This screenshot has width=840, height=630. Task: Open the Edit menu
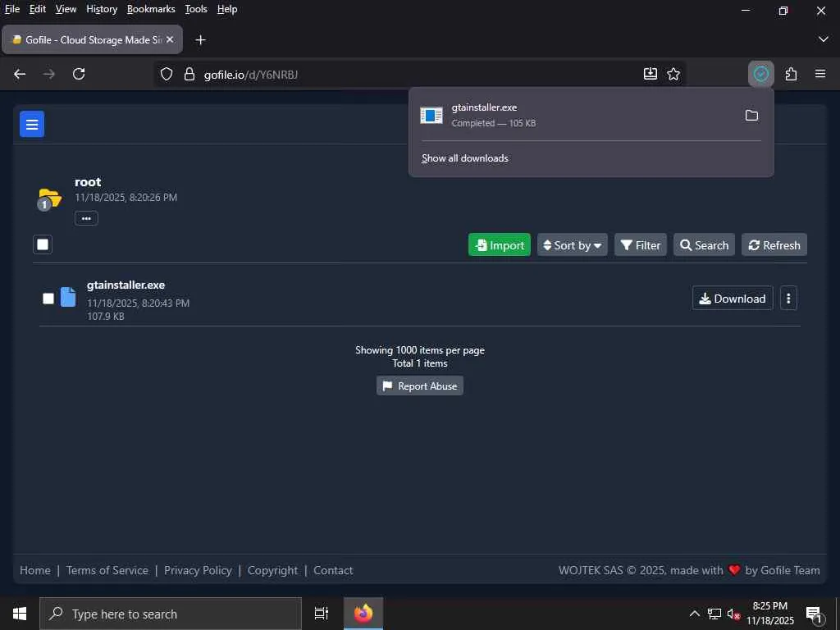tap(38, 9)
